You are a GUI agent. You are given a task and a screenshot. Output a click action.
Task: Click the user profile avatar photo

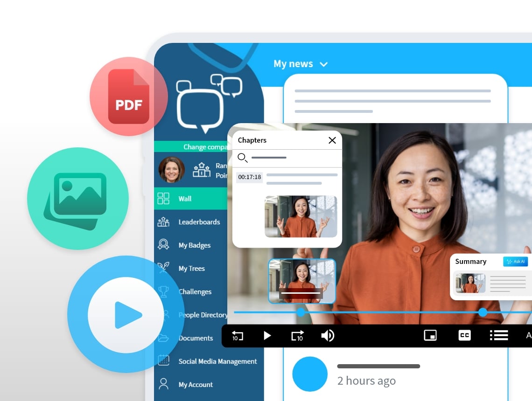[172, 169]
